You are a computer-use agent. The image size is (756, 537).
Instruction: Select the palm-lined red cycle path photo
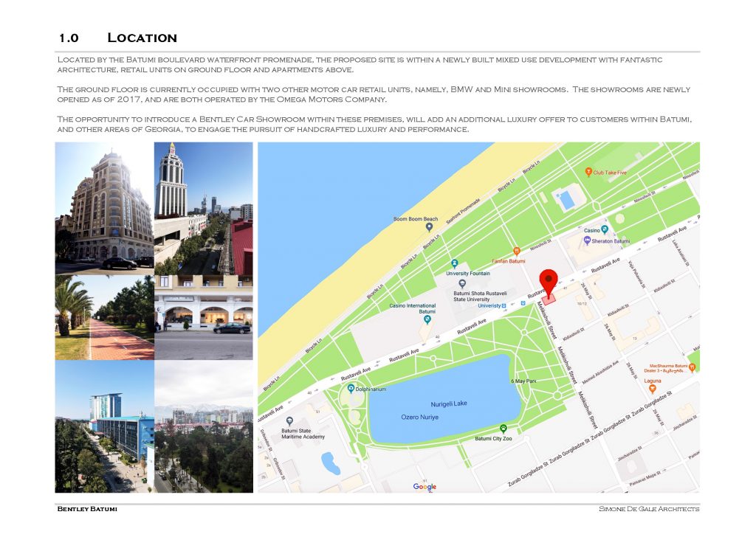[105, 317]
